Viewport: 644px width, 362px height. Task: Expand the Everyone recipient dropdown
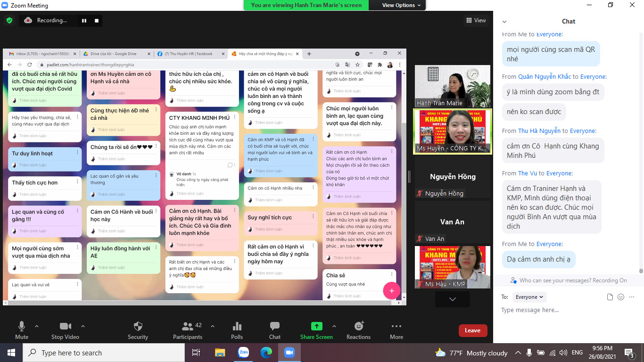coord(529,297)
